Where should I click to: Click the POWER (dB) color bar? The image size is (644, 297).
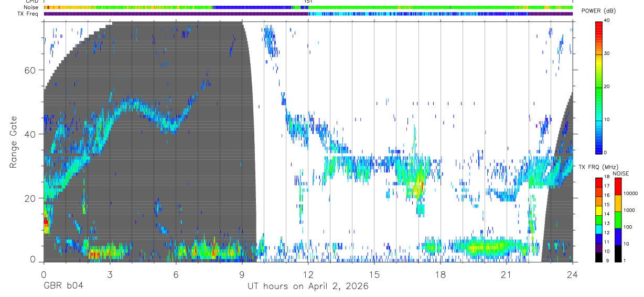(x=598, y=87)
